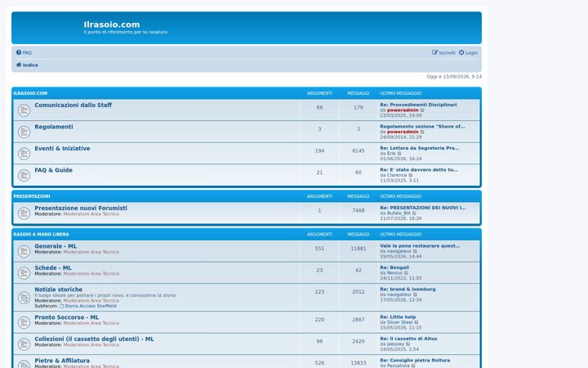Open last post Re: Consiglio pietra finitura
The height and width of the screenshot is (368, 588).
coord(415,361)
